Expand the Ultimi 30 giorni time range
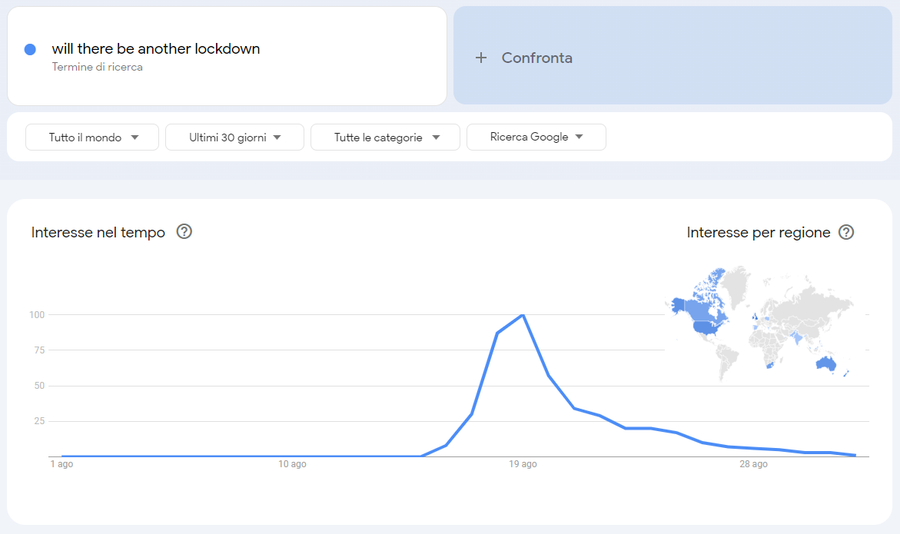Screen dimensions: 900x534 235,137
